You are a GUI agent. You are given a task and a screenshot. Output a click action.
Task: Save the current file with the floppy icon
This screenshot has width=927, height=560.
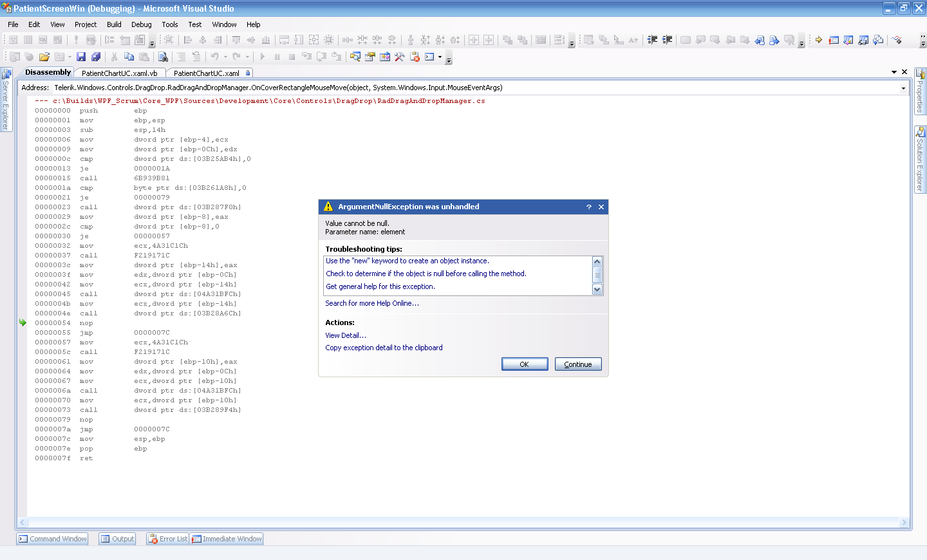81,57
